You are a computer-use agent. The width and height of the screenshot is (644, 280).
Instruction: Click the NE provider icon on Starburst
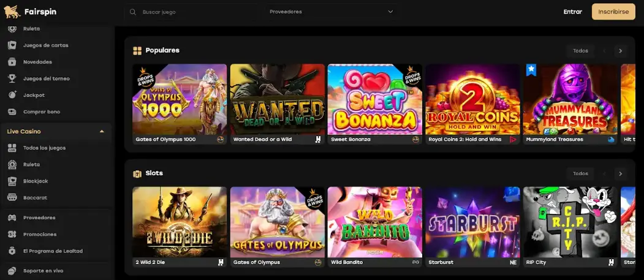pyautogui.click(x=513, y=262)
